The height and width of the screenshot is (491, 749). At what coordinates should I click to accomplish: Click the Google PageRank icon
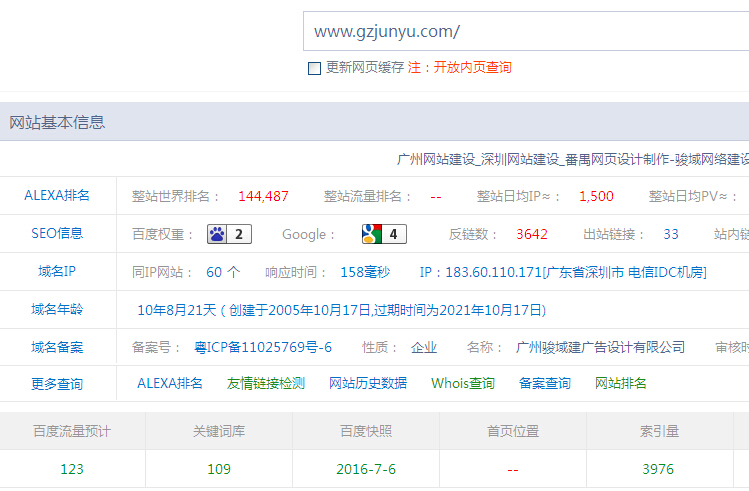pos(372,235)
